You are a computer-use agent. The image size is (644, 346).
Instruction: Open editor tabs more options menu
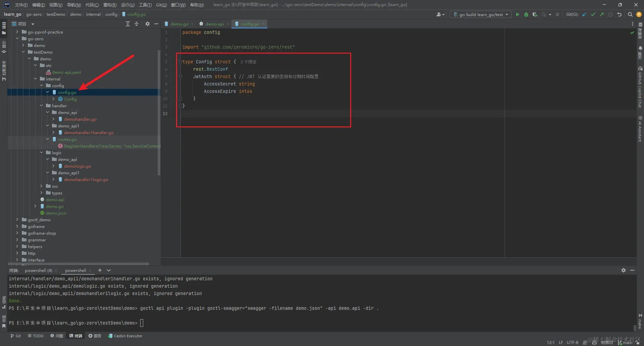tap(633, 24)
